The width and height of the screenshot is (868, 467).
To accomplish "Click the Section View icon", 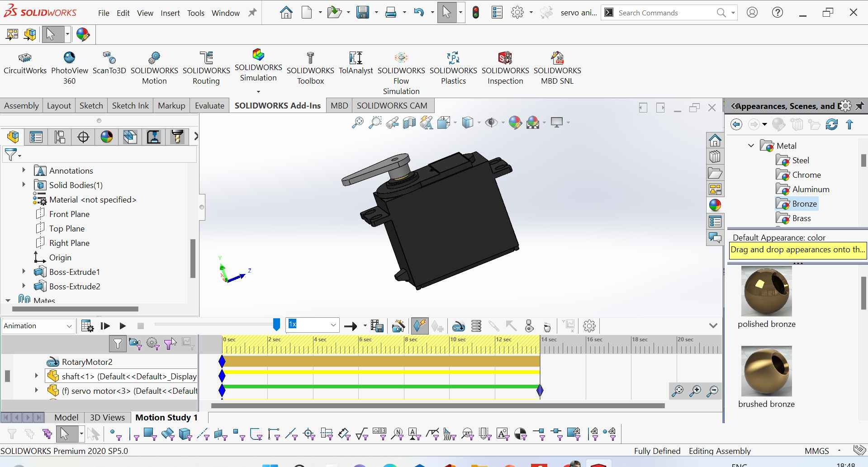I will tap(409, 123).
